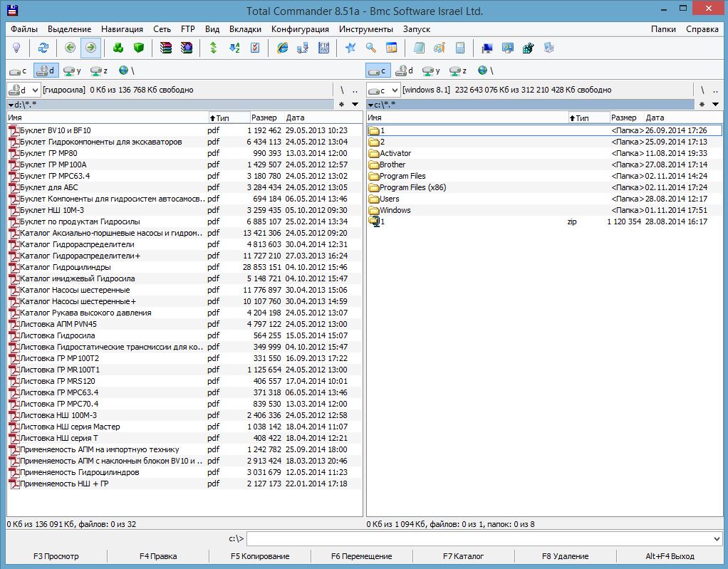Screen dimensions: 728x569
Task: Pack files using stacked books icon
Action: (166, 48)
